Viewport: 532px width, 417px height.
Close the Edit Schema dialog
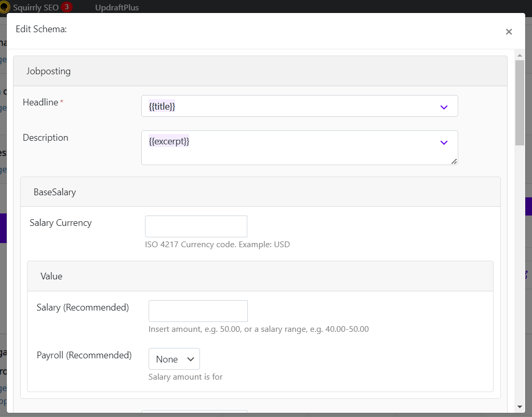pyautogui.click(x=509, y=32)
